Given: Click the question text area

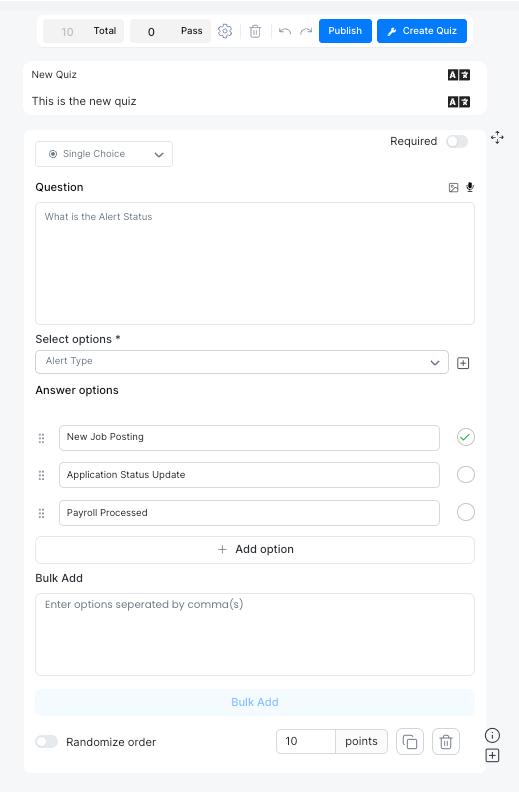Looking at the screenshot, I should [x=255, y=264].
